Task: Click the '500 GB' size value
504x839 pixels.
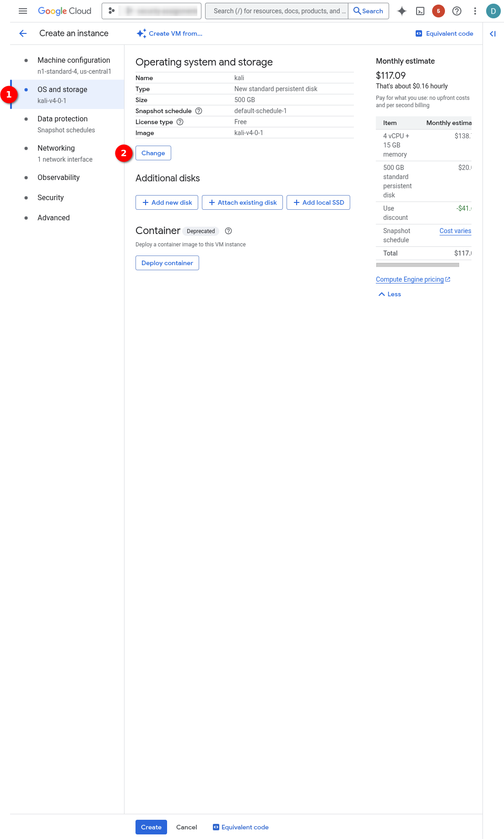Action: pos(244,100)
